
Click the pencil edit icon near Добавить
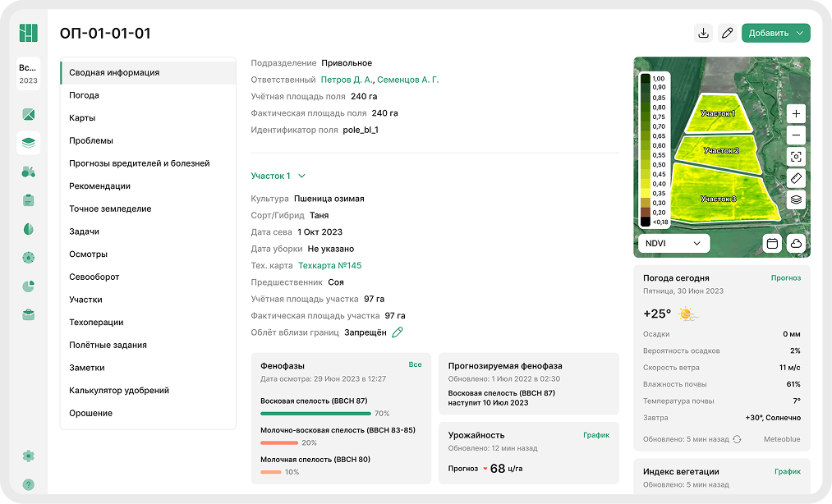(x=727, y=33)
